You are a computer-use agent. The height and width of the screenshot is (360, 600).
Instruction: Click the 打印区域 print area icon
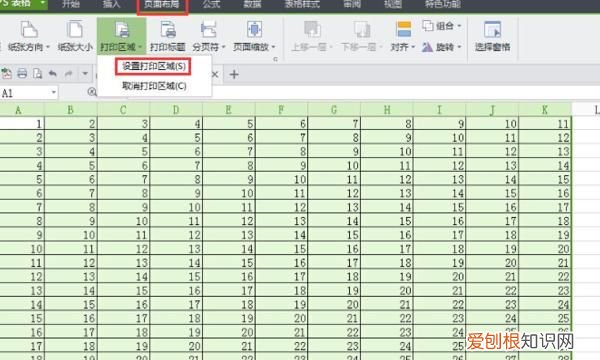pyautogui.click(x=122, y=30)
